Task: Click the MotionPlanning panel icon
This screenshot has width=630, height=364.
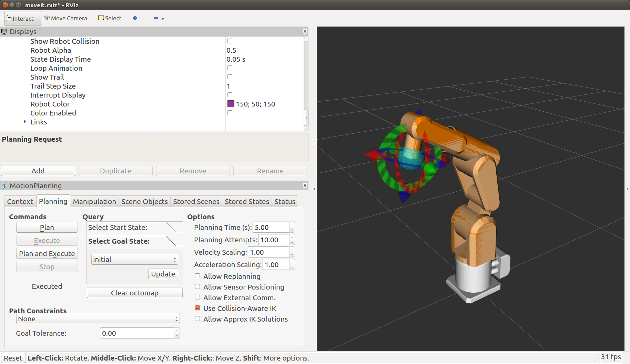Action: 4,186
